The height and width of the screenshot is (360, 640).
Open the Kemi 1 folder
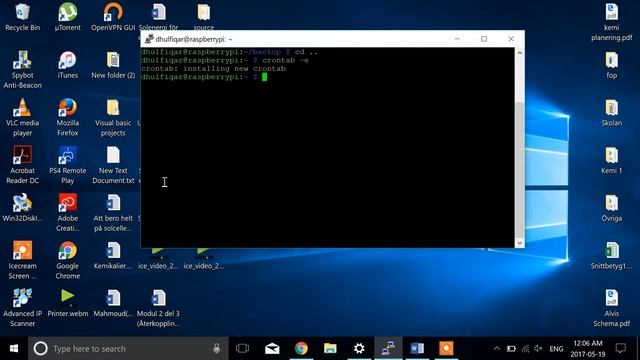point(611,160)
